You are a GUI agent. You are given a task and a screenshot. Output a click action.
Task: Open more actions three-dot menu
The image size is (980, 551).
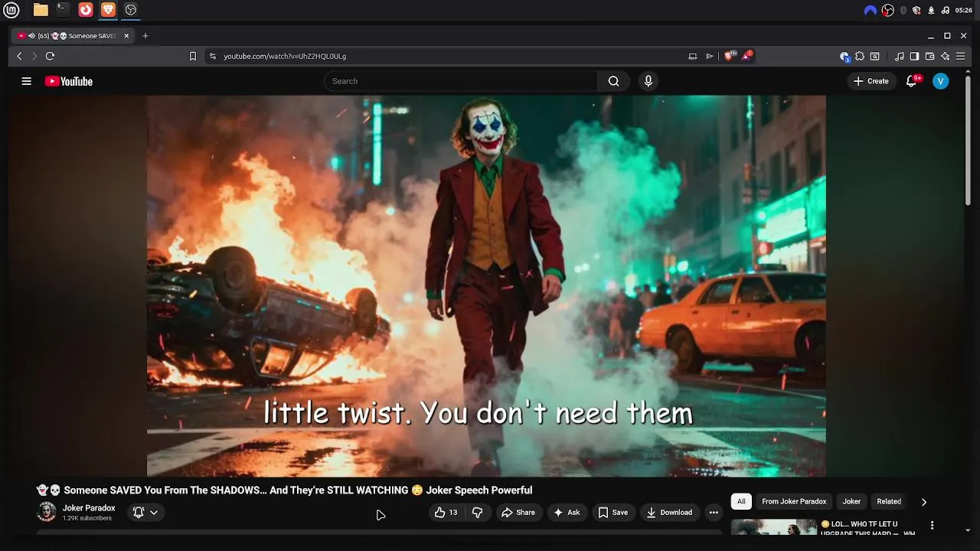pyautogui.click(x=714, y=513)
